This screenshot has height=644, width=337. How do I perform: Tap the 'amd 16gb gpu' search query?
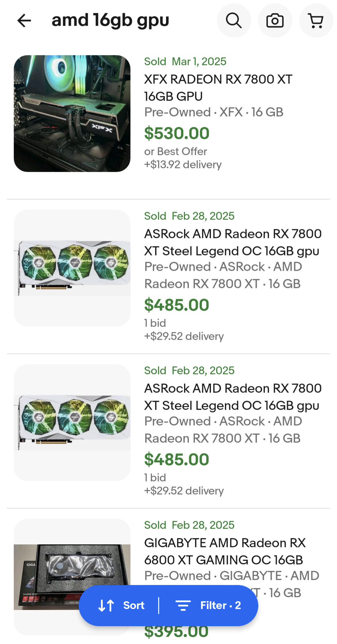(110, 21)
